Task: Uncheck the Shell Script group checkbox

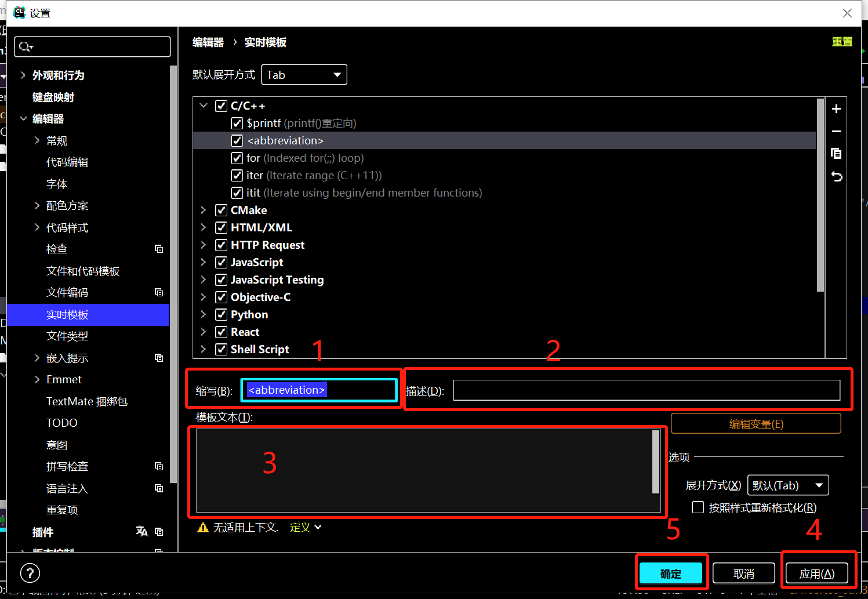Action: coord(221,349)
